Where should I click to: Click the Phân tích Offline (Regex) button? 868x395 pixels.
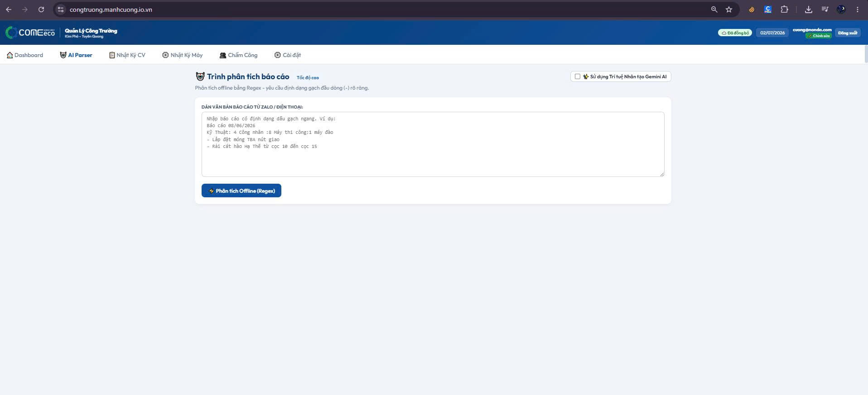(241, 190)
